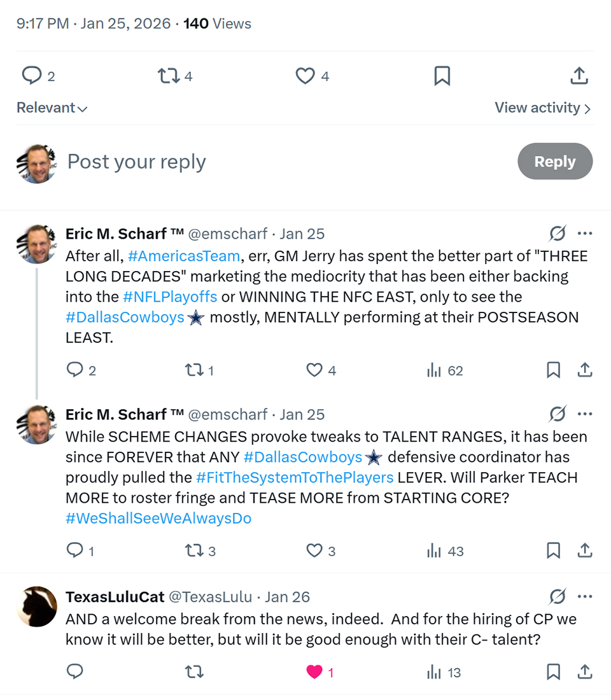Like the main post with 4 likes
This screenshot has height=700, width=611.
click(305, 76)
